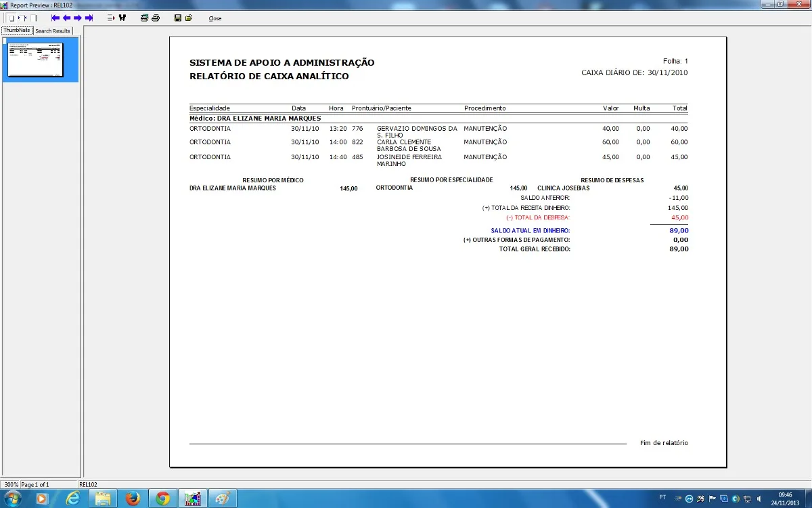Switch to ThumbNails tab

[x=17, y=30]
